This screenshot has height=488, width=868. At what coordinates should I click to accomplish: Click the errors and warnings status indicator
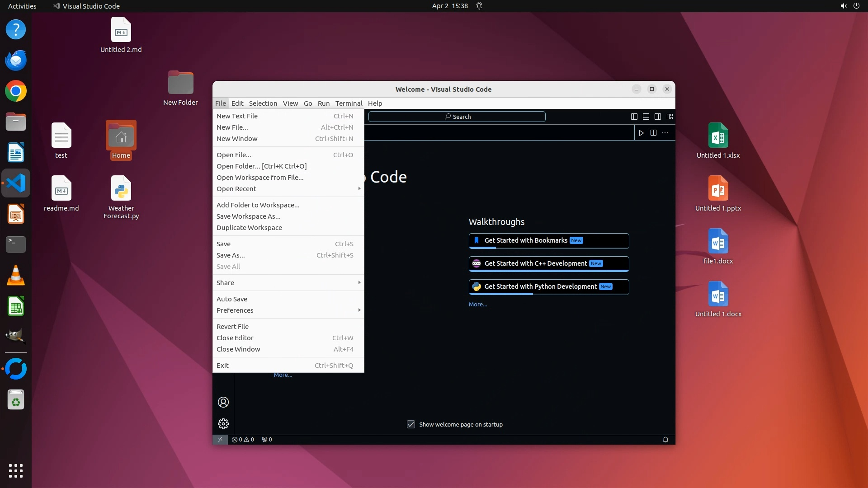point(243,440)
